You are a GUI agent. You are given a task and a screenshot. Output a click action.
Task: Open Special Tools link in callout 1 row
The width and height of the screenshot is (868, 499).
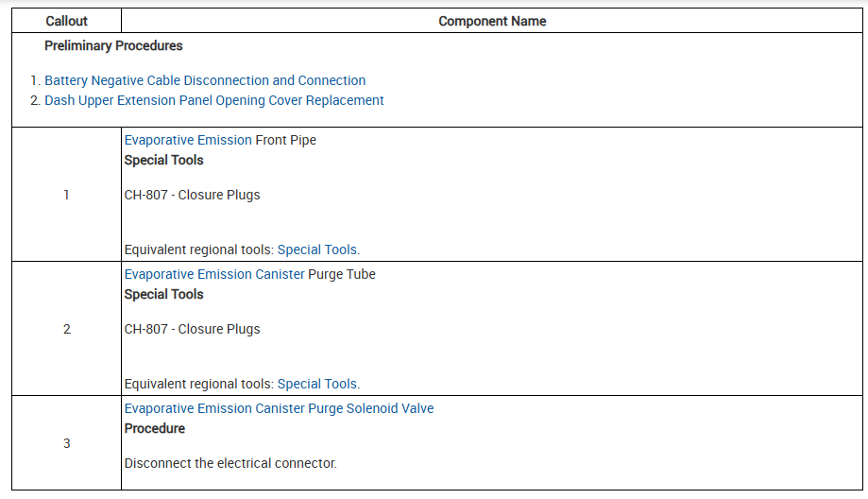click(317, 249)
